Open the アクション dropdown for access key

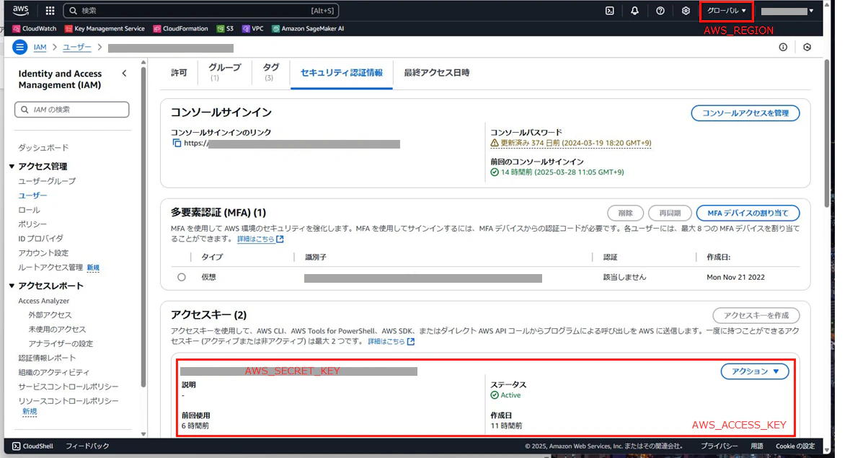[x=755, y=371]
